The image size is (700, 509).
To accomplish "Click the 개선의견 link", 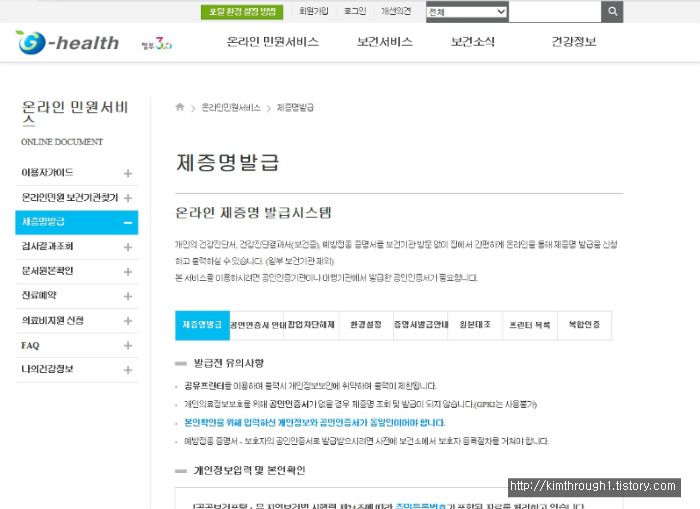I will coord(396,11).
